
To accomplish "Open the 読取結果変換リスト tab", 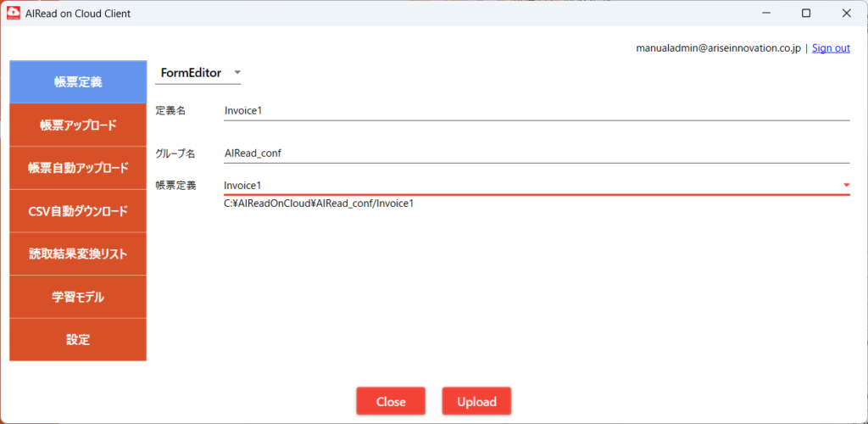I will click(78, 254).
